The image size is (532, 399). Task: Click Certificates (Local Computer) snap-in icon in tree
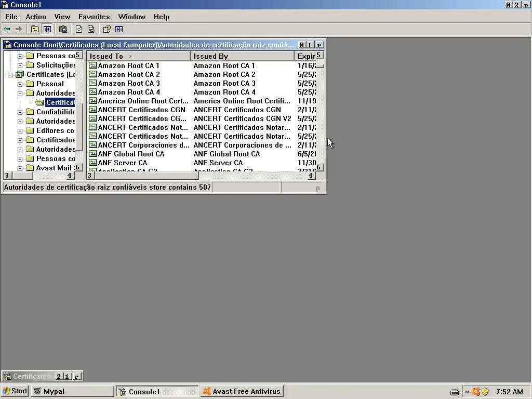[20, 74]
